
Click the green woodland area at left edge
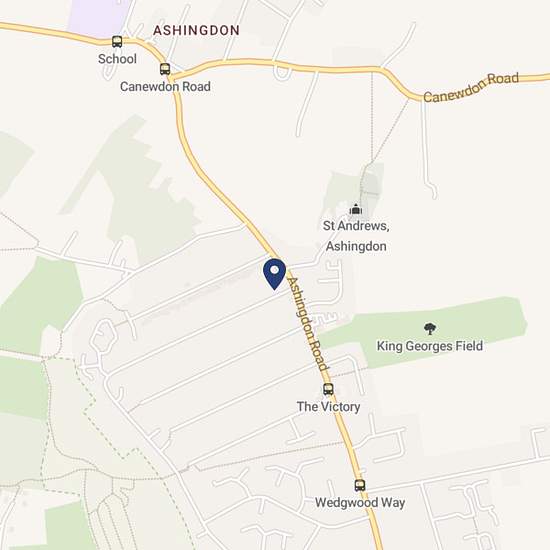click(x=39, y=305)
